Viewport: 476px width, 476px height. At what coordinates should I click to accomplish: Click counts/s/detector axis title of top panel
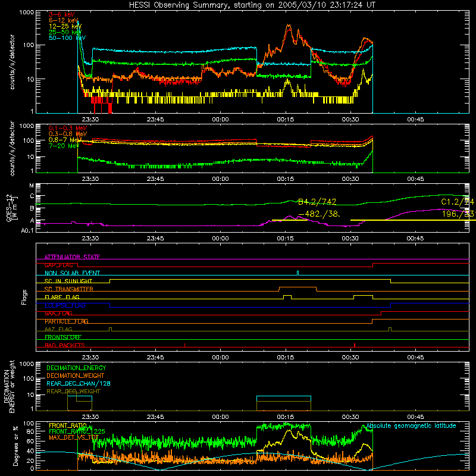pos(12,62)
